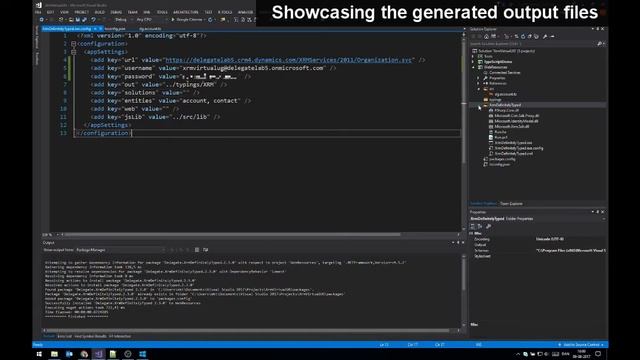Open the VIEW menu
Viewport: 640px width, 360px height.
click(64, 12)
